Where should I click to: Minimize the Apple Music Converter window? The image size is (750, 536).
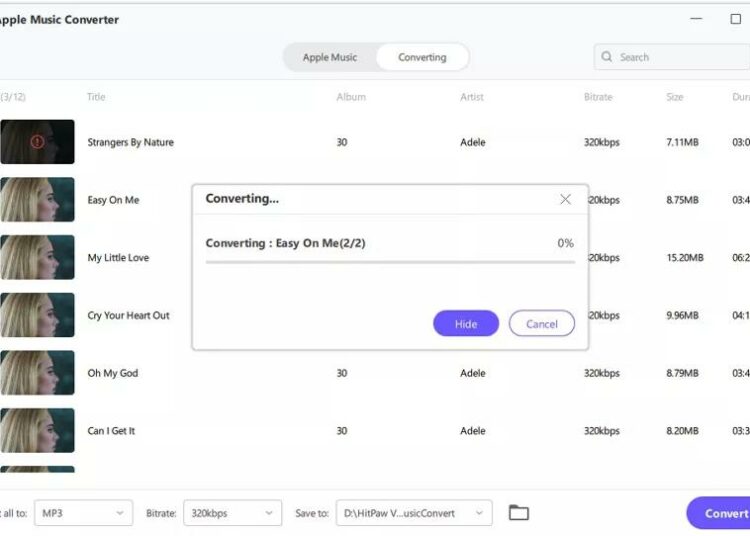[x=696, y=19]
